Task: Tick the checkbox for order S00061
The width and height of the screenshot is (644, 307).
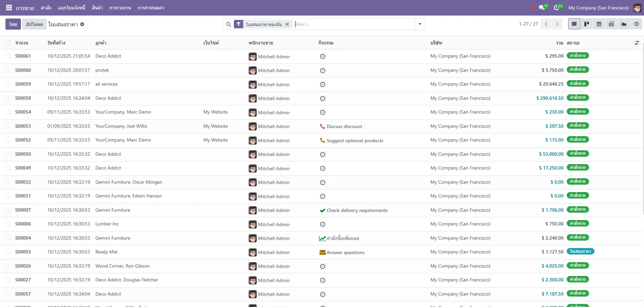Action: click(8, 56)
